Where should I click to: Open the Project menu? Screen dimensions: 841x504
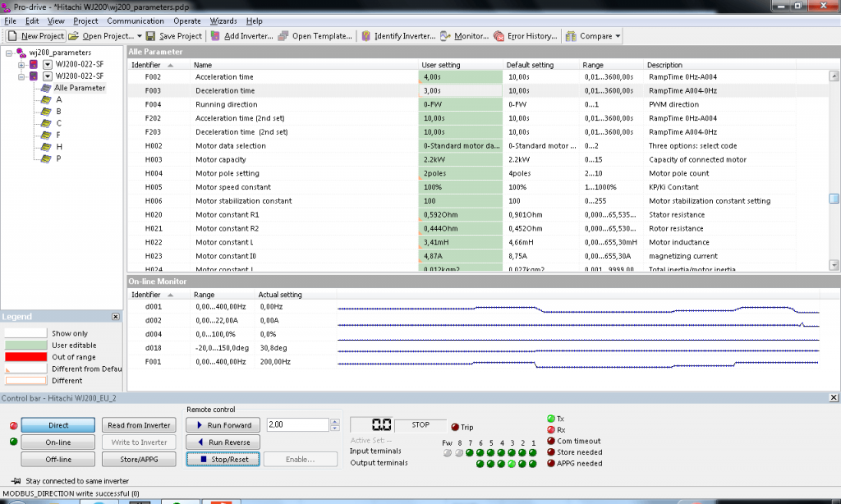(x=85, y=21)
